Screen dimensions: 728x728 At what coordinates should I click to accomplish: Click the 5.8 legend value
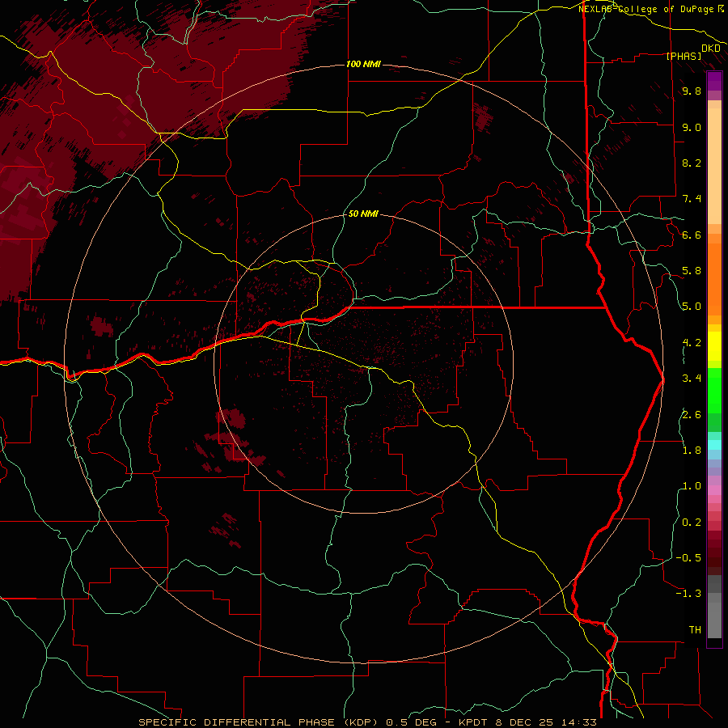pyautogui.click(x=692, y=271)
